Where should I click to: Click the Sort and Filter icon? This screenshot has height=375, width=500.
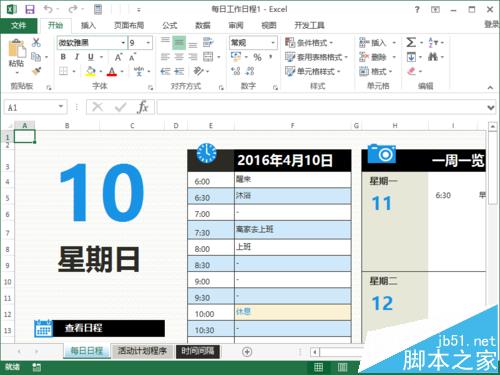pos(433,42)
